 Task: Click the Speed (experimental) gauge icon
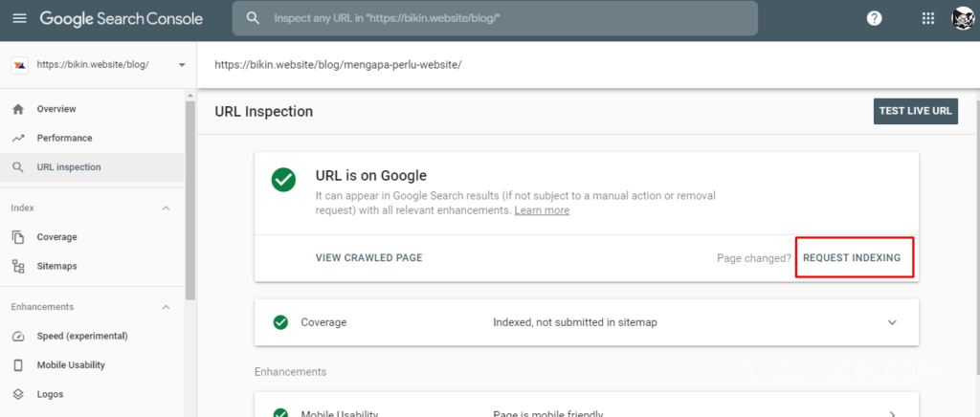[18, 336]
